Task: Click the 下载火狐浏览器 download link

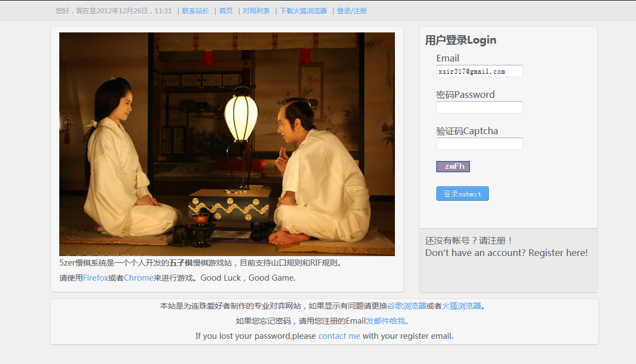Action: pyautogui.click(x=303, y=11)
